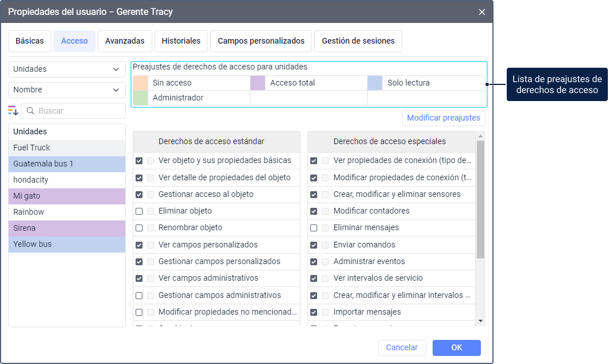Close the user properties dialog
Viewport: 609px width, 364px height.
[481, 12]
